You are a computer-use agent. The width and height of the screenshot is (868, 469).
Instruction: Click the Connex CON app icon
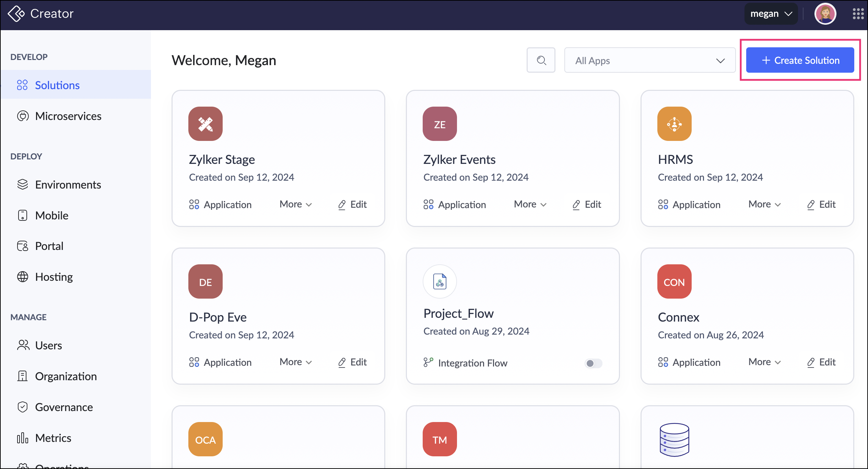[x=674, y=281]
